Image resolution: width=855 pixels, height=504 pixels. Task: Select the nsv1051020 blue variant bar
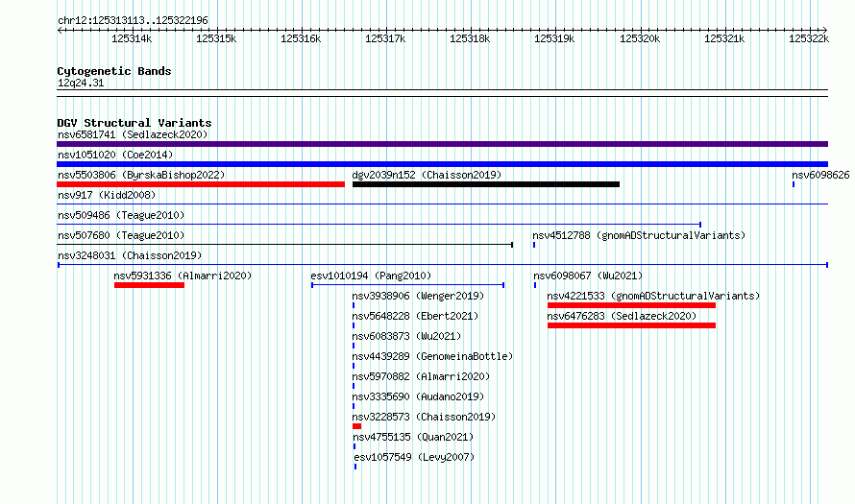pyautogui.click(x=442, y=164)
